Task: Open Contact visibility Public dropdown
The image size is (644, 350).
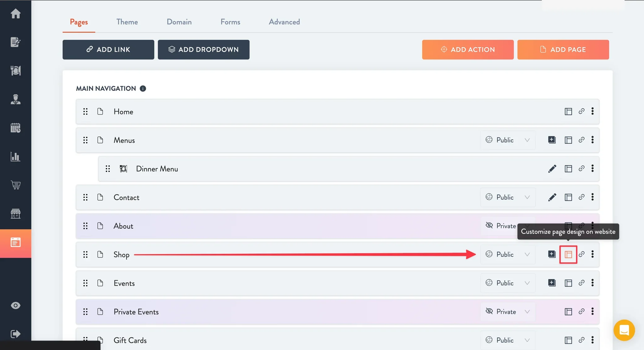Action: tap(508, 197)
